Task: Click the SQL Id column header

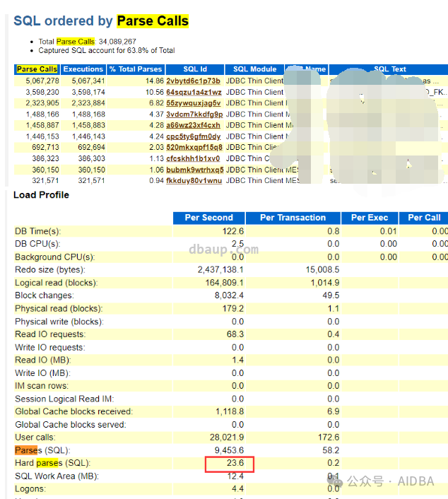Action: pyautogui.click(x=195, y=69)
